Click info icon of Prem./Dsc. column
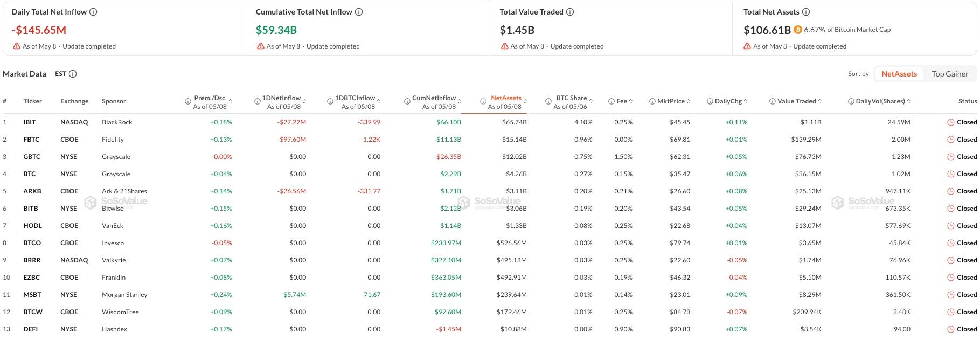The image size is (980, 339). [188, 101]
